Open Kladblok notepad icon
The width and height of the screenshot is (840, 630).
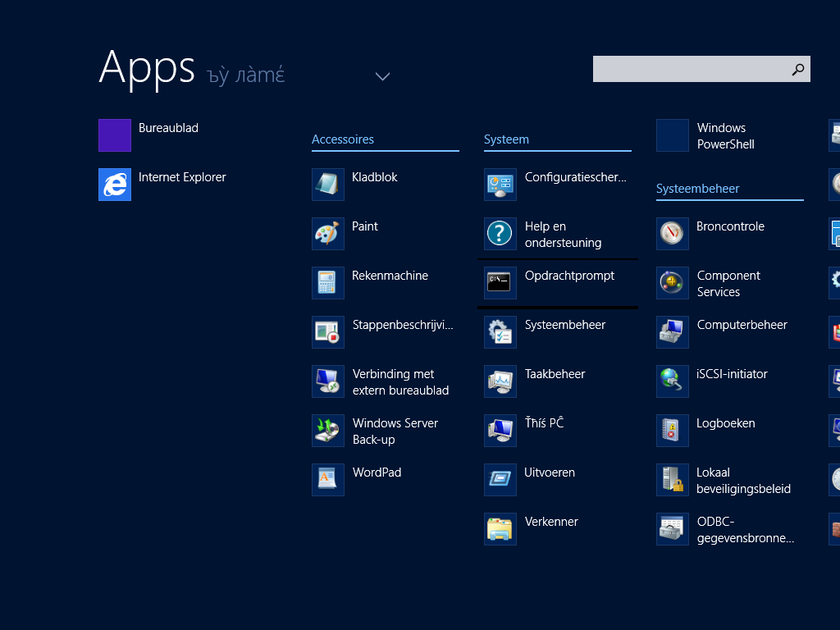328,185
